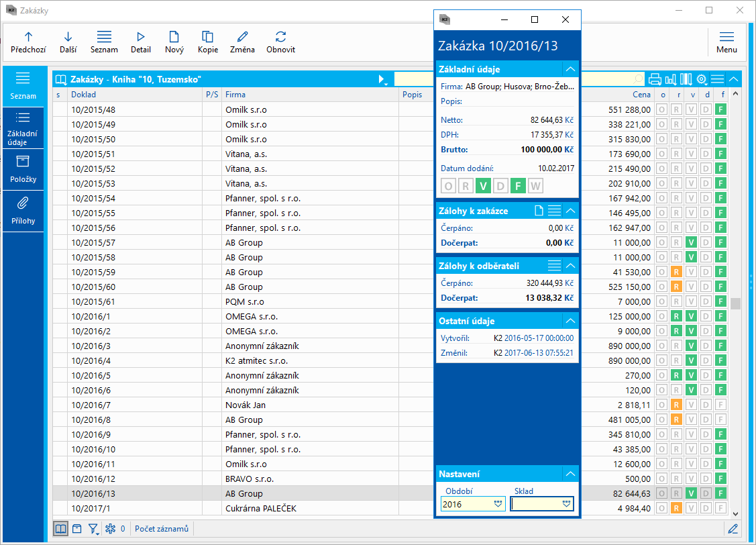Open the Menu button at top right

[x=726, y=42]
